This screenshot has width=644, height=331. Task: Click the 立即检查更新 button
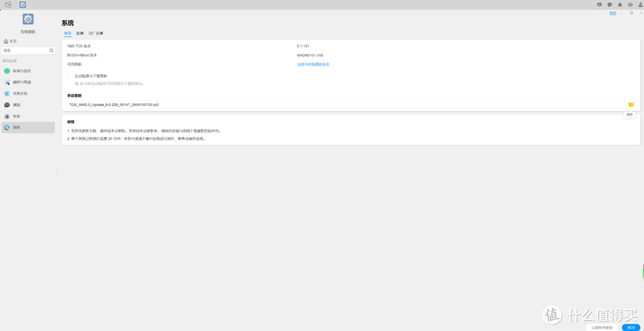click(602, 327)
